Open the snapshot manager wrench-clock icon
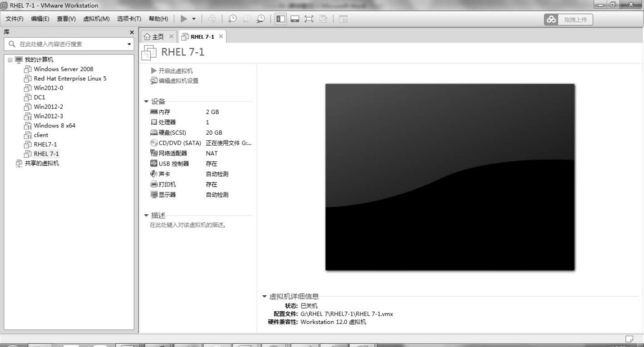Image resolution: width=644 pixels, height=347 pixels. pyautogui.click(x=261, y=19)
